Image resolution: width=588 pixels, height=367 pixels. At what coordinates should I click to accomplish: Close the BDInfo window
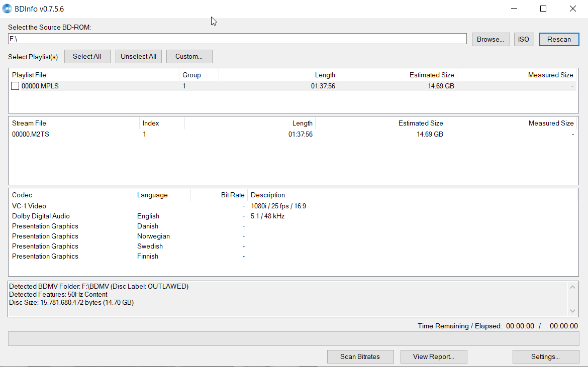[572, 9]
